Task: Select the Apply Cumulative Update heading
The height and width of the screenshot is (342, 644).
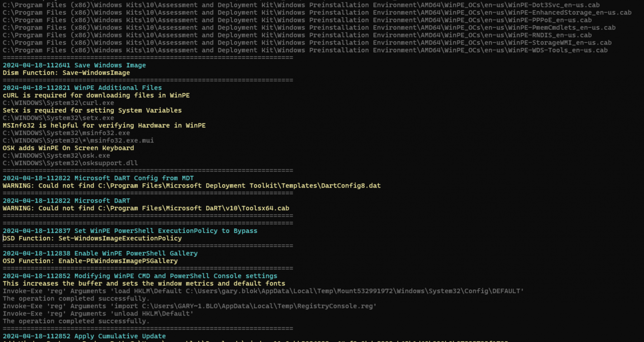Action: click(x=82, y=336)
